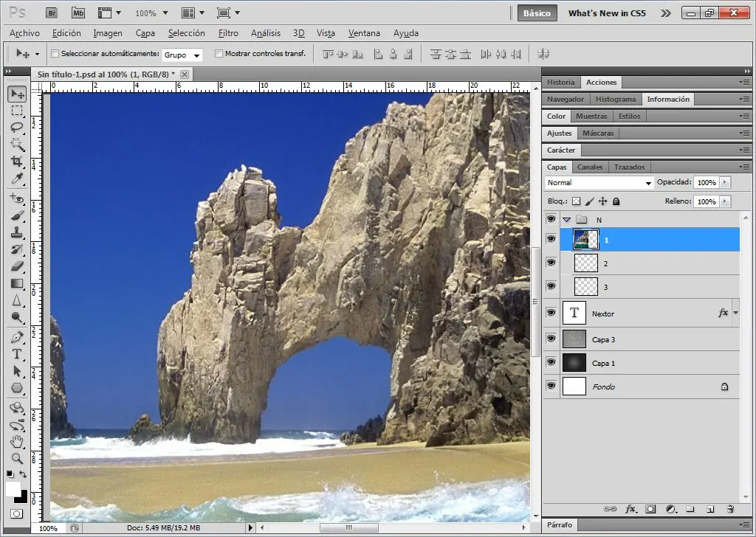This screenshot has width=756, height=537.
Task: Open the Grupo auto-select dropdown
Action: pyautogui.click(x=182, y=55)
